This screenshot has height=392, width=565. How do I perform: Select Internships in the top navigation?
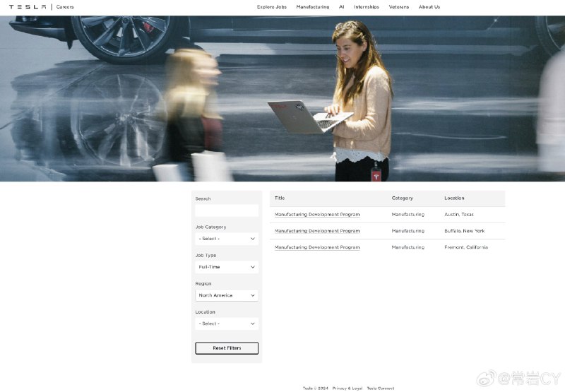(x=367, y=7)
